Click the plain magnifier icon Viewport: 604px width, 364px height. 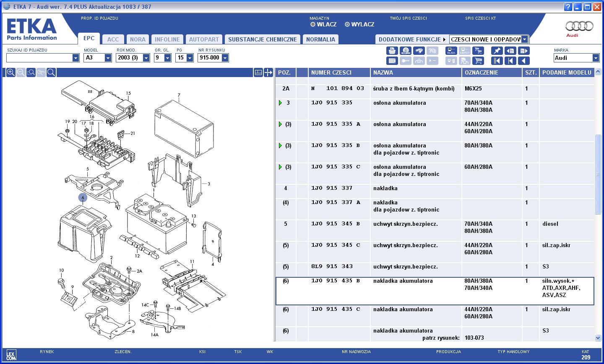tap(51, 72)
